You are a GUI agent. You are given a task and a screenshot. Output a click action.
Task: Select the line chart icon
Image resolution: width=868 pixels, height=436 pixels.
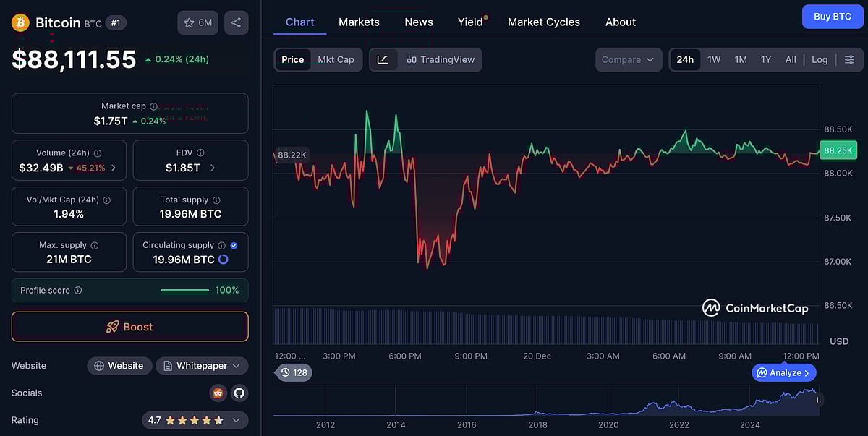click(x=383, y=60)
